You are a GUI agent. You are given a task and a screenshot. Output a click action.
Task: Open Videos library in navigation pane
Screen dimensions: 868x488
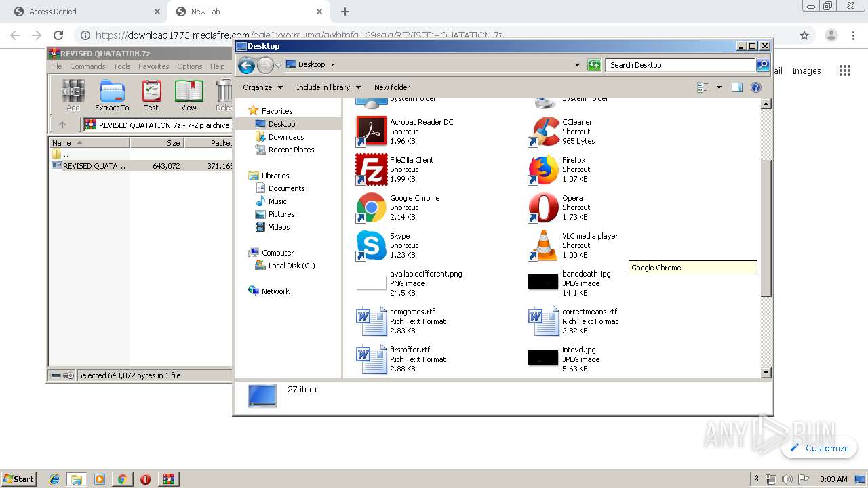[x=279, y=227]
